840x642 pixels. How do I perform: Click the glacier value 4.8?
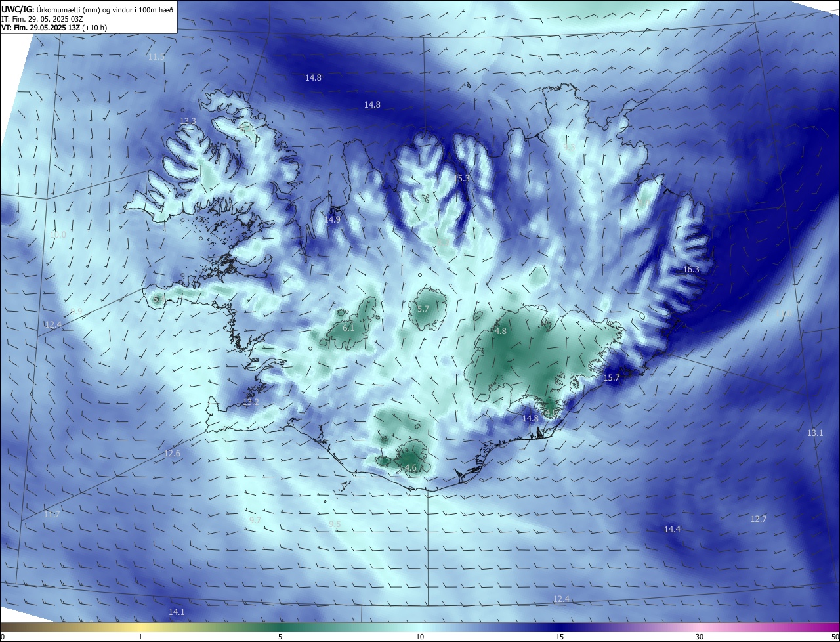click(x=501, y=332)
